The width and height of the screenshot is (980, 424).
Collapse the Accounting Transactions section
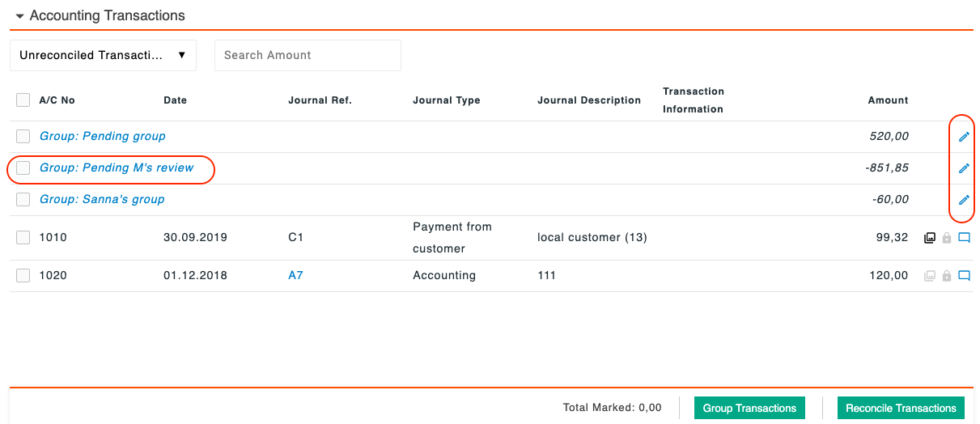20,15
